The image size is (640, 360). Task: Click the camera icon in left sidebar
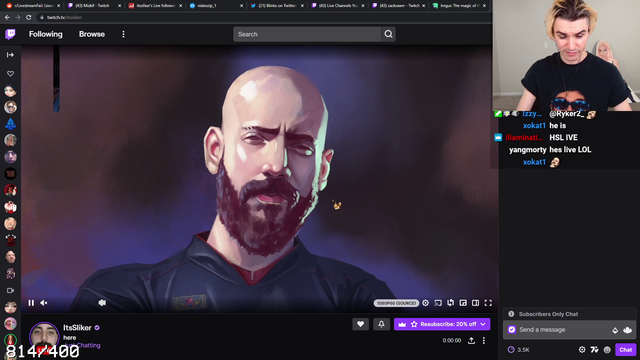coord(10,291)
